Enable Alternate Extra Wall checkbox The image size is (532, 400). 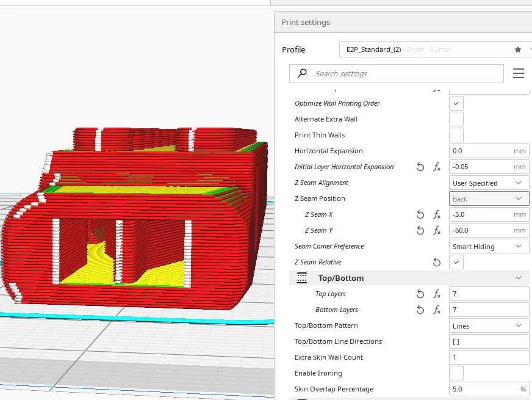click(456, 120)
